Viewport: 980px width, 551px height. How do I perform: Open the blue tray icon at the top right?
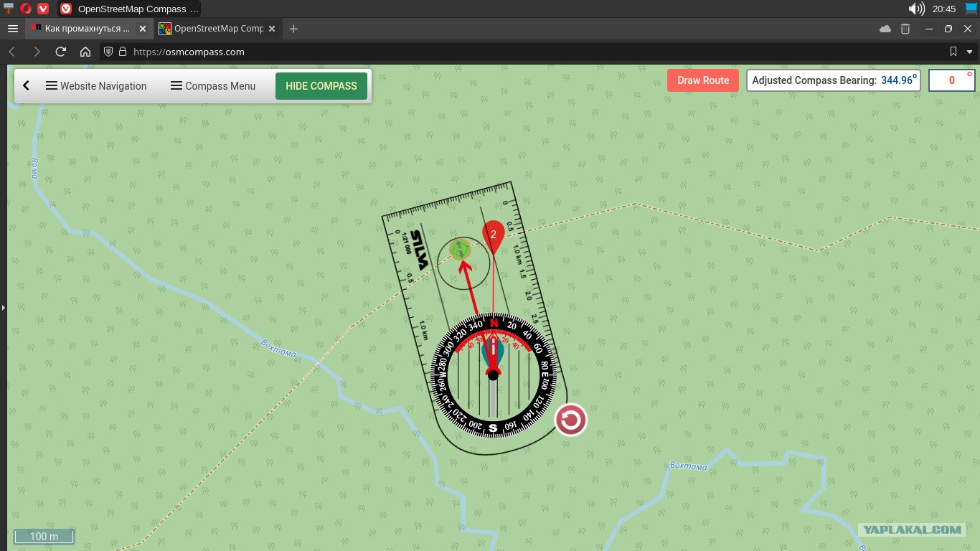[x=971, y=9]
